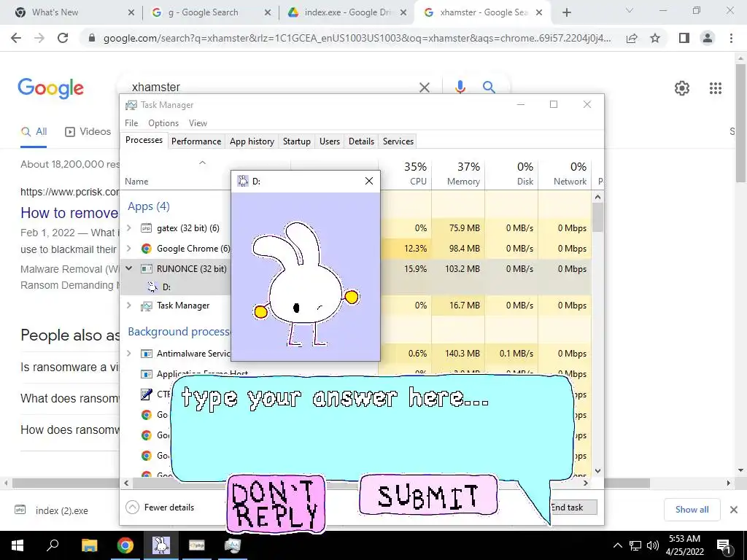
Task: Open the Chrome three-dot menu
Action: [731, 38]
